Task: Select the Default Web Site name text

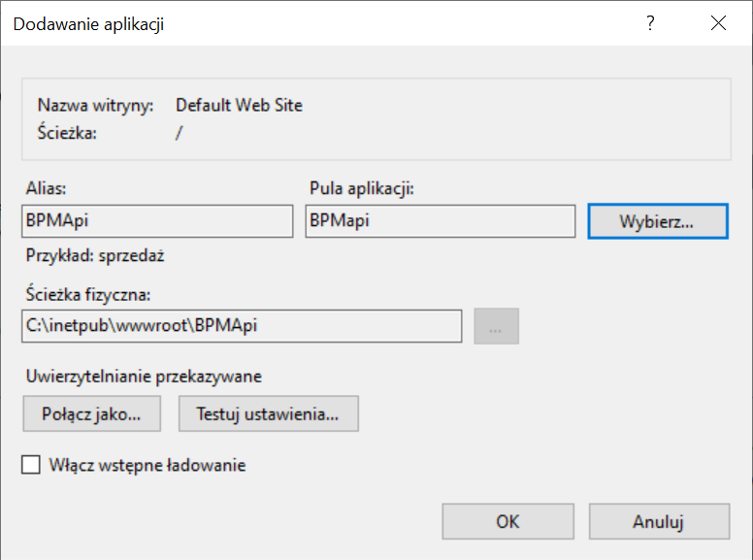Action: point(239,105)
